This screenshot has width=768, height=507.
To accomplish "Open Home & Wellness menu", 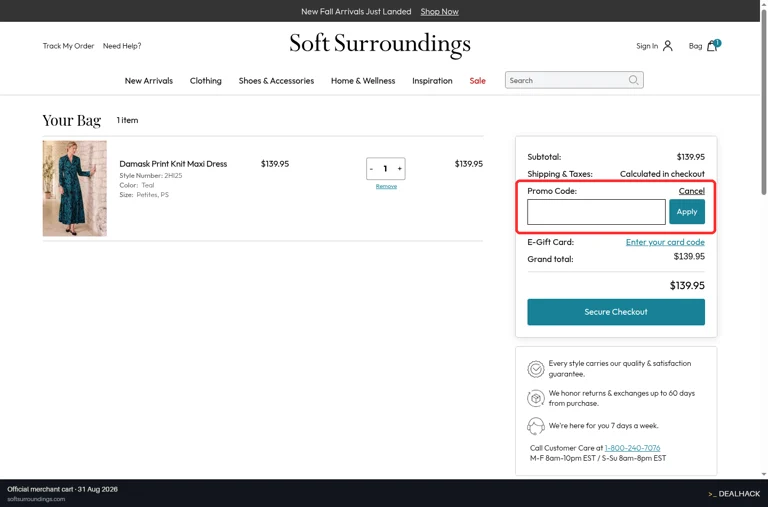I will coord(363,81).
